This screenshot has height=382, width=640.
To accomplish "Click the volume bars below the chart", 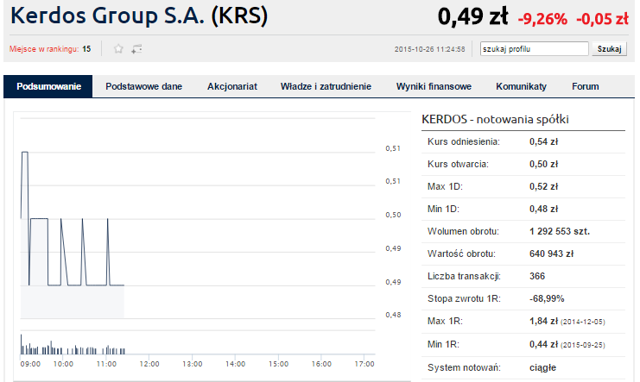I will [x=73, y=345].
